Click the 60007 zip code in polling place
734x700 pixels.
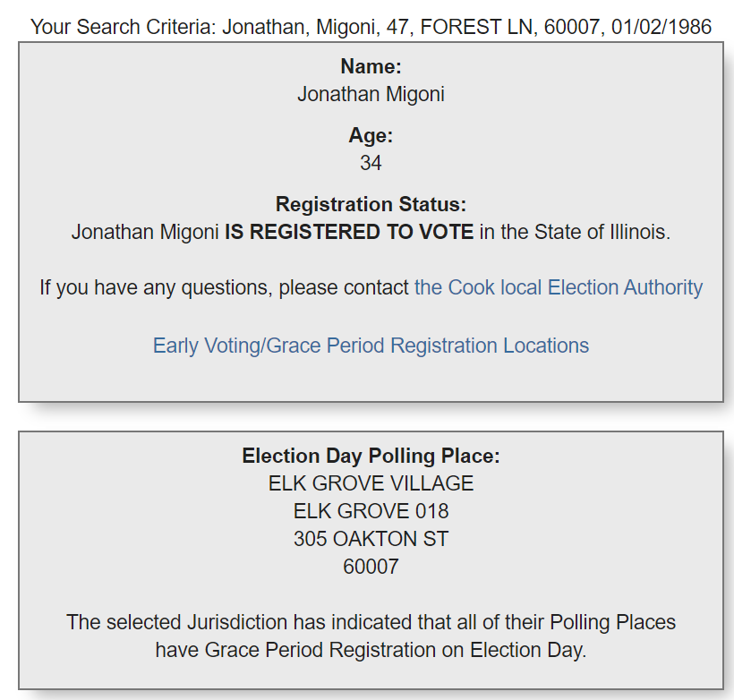[371, 567]
